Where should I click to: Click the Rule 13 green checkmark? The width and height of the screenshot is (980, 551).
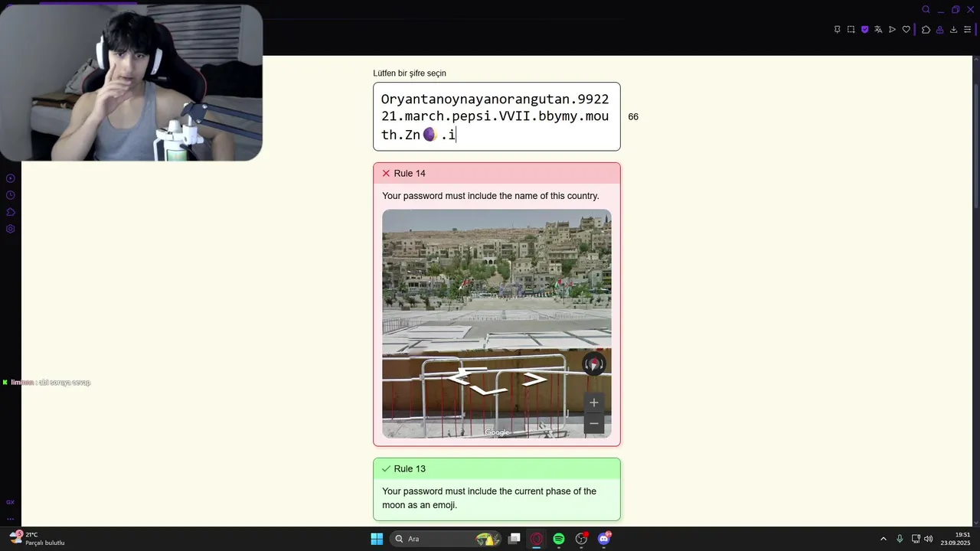[x=386, y=468]
